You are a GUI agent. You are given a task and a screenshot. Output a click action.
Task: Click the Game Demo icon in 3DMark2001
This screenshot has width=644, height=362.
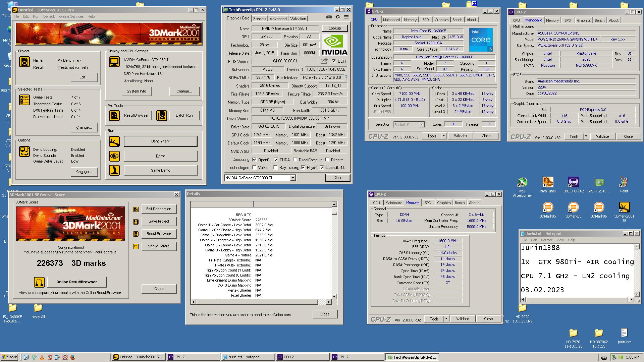(114, 170)
